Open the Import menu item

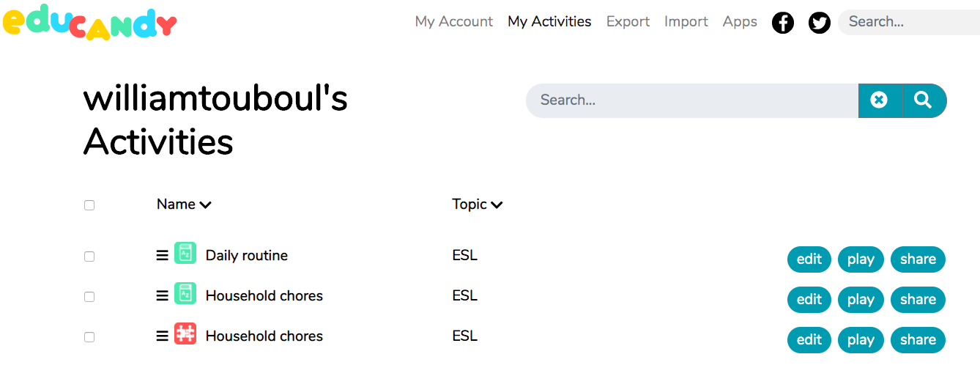(x=686, y=22)
